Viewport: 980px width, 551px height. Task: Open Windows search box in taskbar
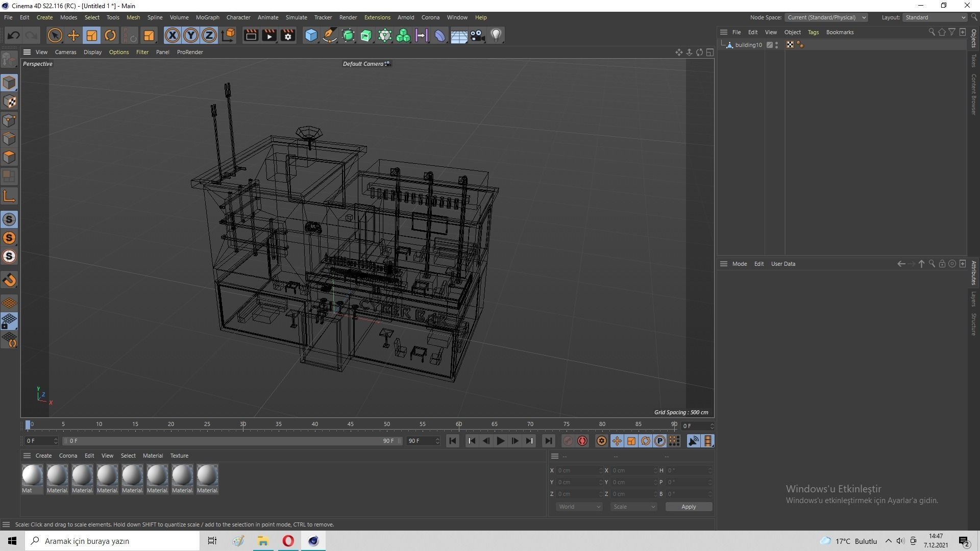[112, 541]
